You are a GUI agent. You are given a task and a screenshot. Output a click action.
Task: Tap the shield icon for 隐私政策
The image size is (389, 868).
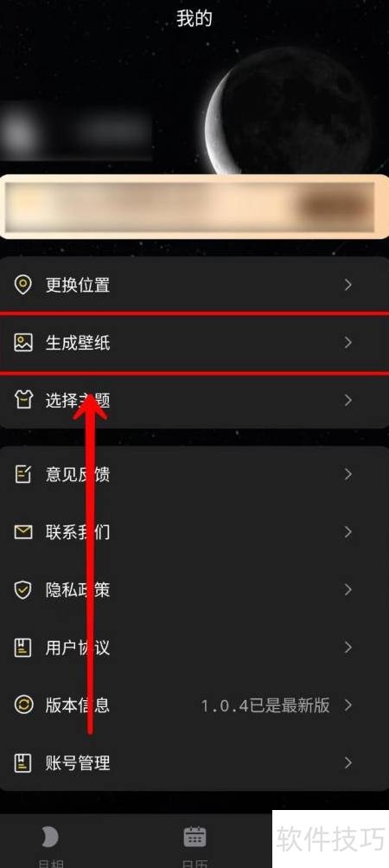coord(22,590)
